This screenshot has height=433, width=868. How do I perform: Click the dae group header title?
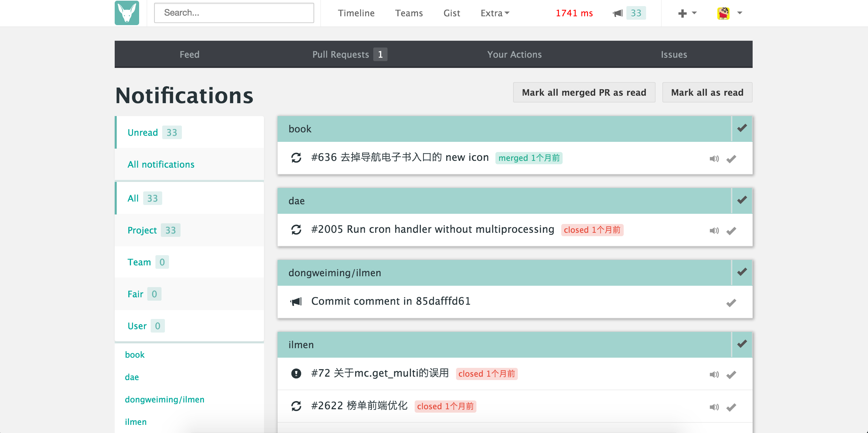(x=297, y=201)
